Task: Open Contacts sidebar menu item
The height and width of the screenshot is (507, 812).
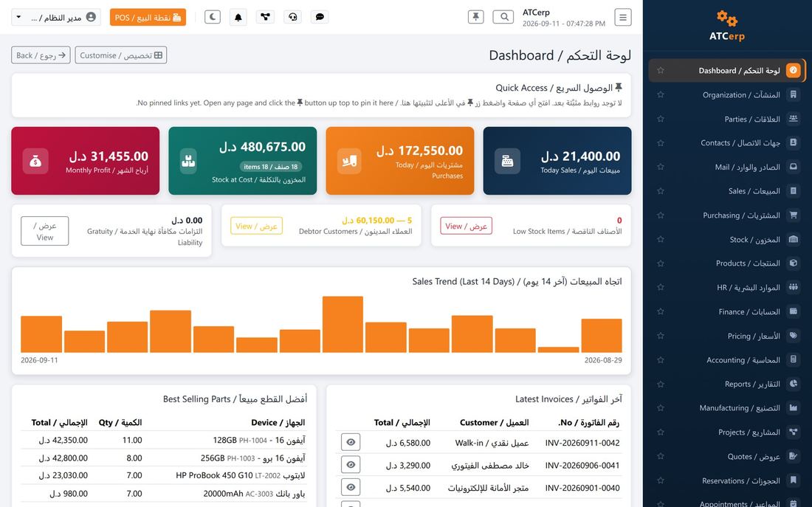Action: click(726, 143)
